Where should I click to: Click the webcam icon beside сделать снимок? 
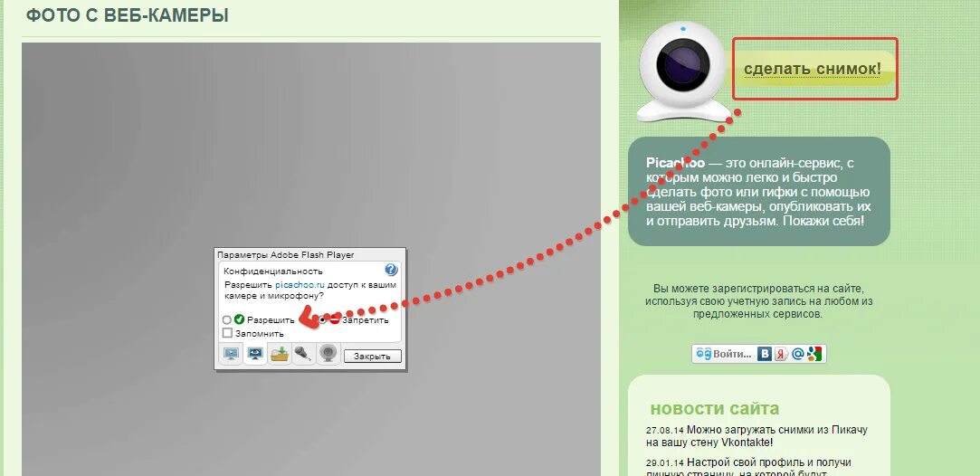(x=683, y=71)
